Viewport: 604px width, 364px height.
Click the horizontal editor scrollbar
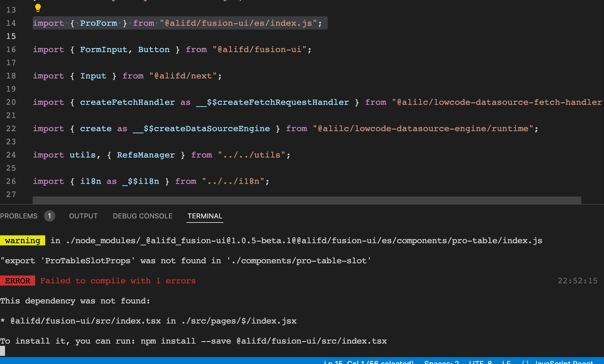point(307,200)
